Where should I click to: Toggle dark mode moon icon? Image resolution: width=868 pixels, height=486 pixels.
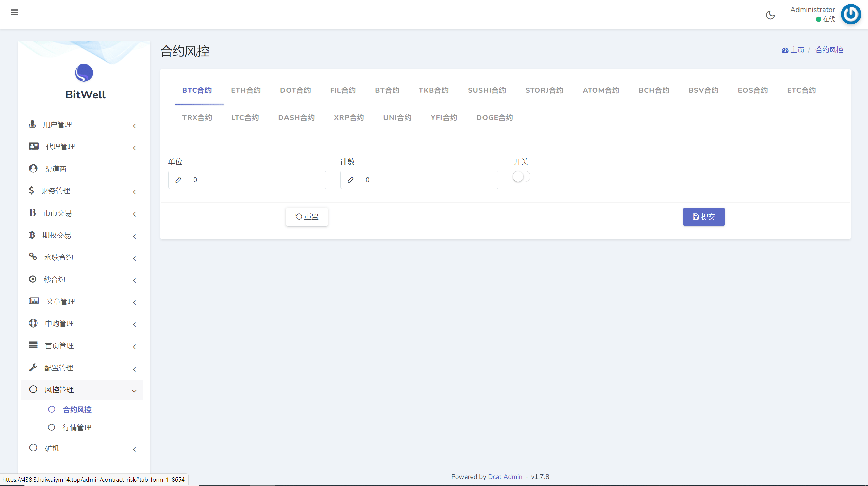click(770, 15)
